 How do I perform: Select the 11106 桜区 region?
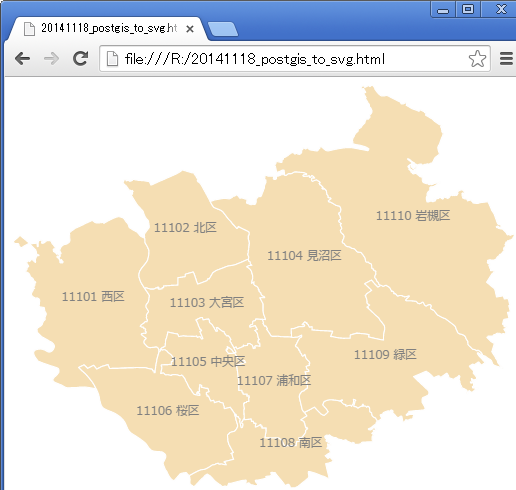(168, 410)
